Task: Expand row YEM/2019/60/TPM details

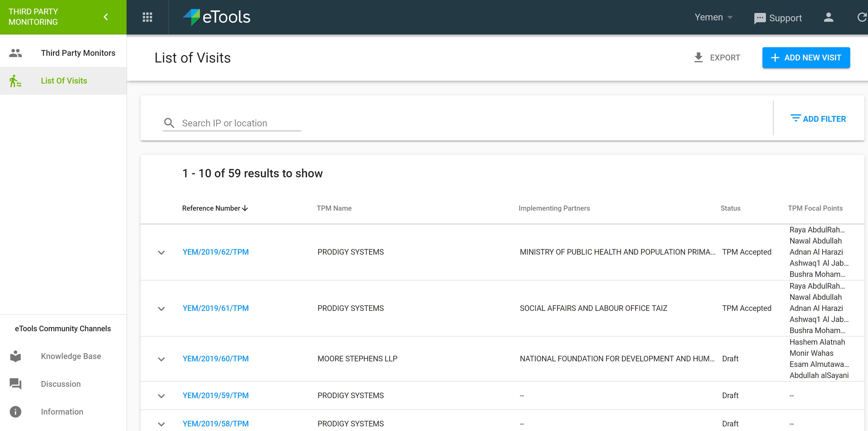Action: pos(161,359)
